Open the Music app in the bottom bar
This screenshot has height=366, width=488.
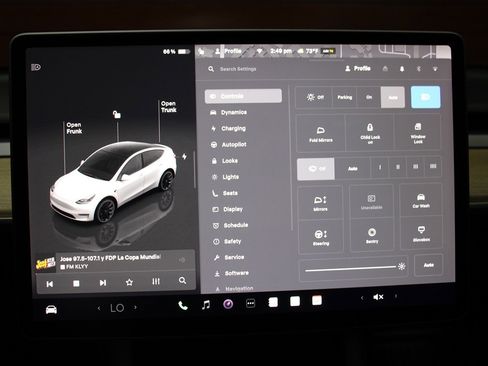pyautogui.click(x=206, y=304)
